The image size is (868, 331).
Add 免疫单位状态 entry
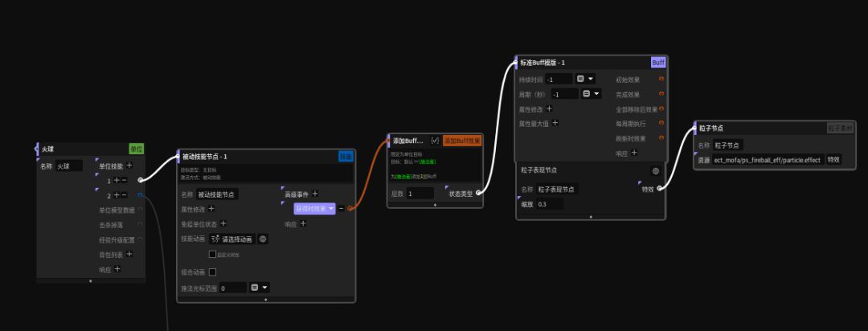tap(223, 223)
